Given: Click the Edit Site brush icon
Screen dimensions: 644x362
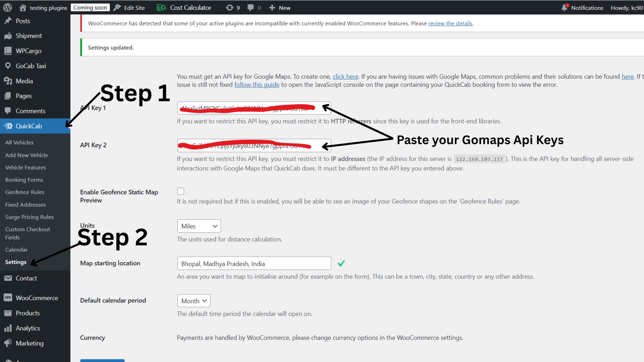Looking at the screenshot, I should coord(117,7).
